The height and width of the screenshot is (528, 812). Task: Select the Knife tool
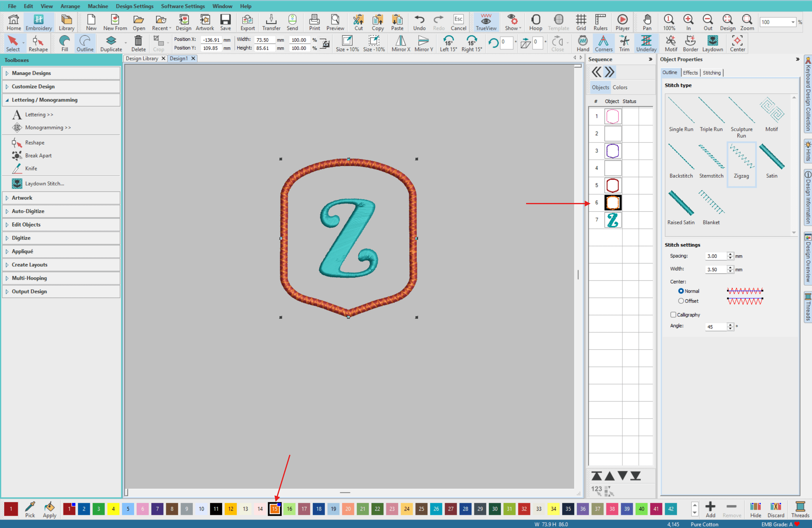[x=31, y=169]
